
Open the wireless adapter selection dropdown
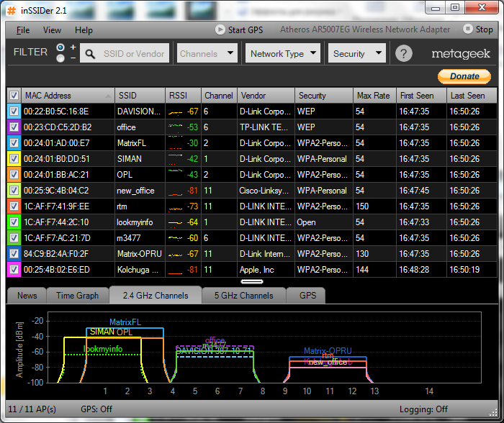(369, 29)
